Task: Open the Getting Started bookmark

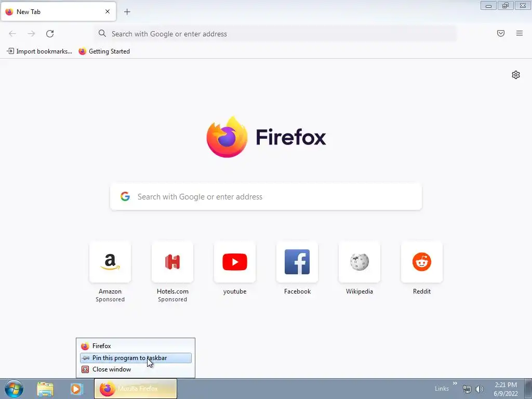Action: 104,51
